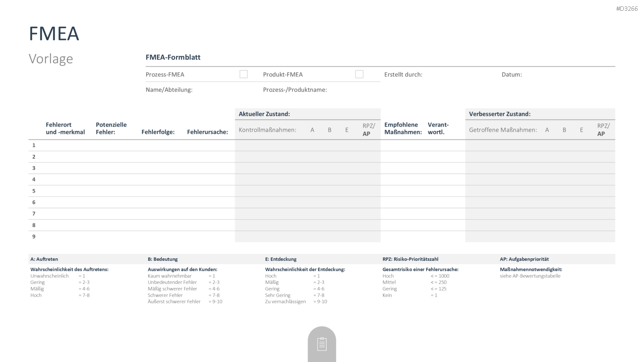
Task: Click the RPZ: Risiko-Prioritätszahl legend heading
Action: [410, 259]
